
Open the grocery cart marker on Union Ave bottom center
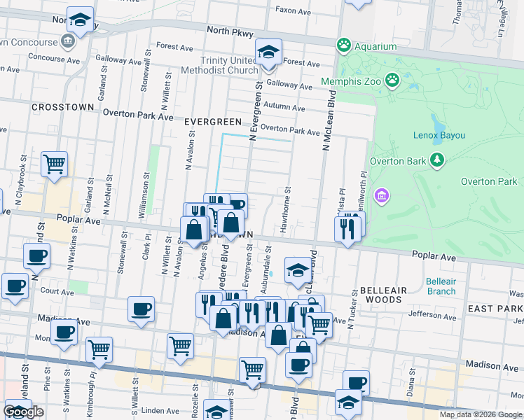pos(253,370)
